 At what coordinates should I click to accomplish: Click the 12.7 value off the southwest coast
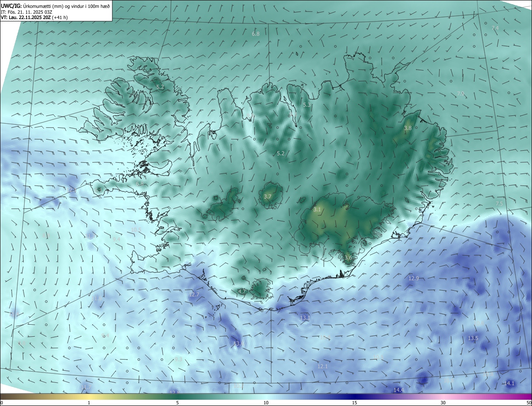coord(194,294)
